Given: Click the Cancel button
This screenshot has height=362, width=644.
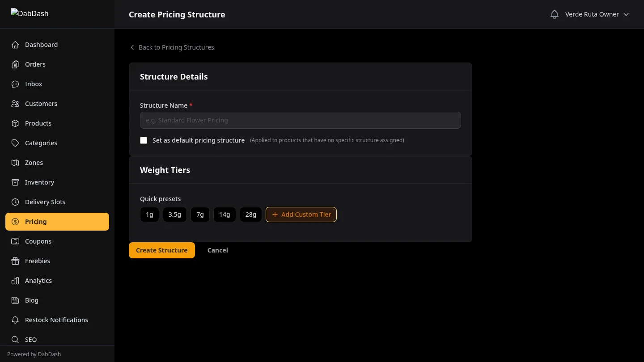Looking at the screenshot, I should tap(217, 250).
